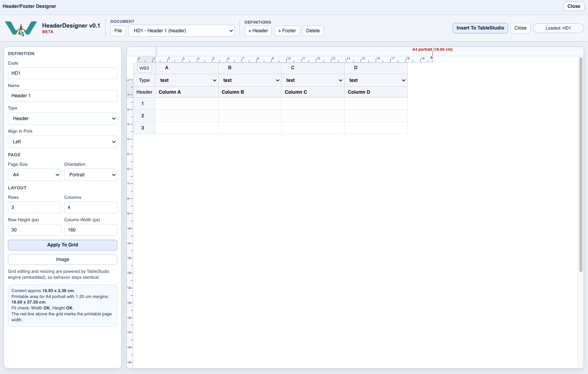Click the WBS button in grid corner
588x374 pixels.
pyautogui.click(x=145, y=68)
